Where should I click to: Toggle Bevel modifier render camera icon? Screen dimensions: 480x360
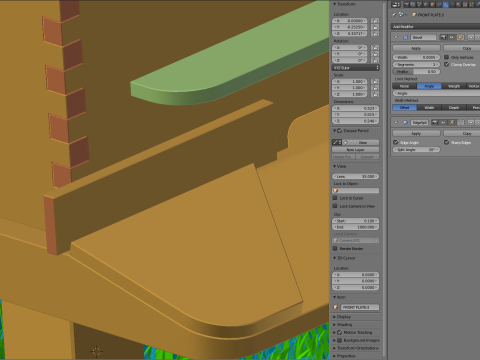pos(443,37)
